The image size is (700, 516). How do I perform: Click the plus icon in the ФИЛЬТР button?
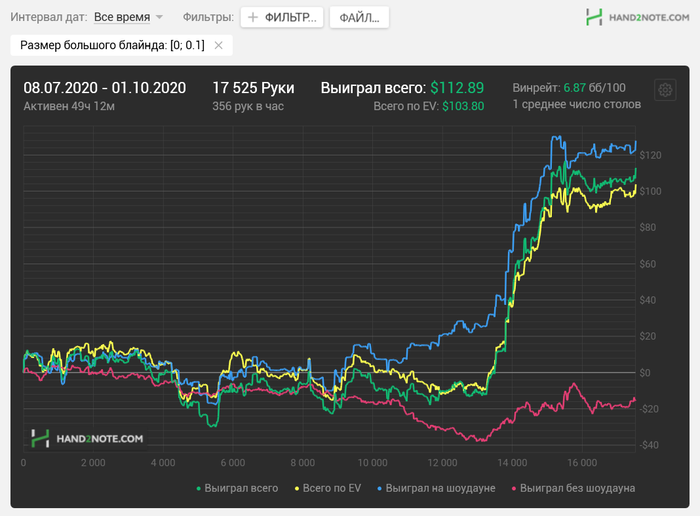click(253, 18)
